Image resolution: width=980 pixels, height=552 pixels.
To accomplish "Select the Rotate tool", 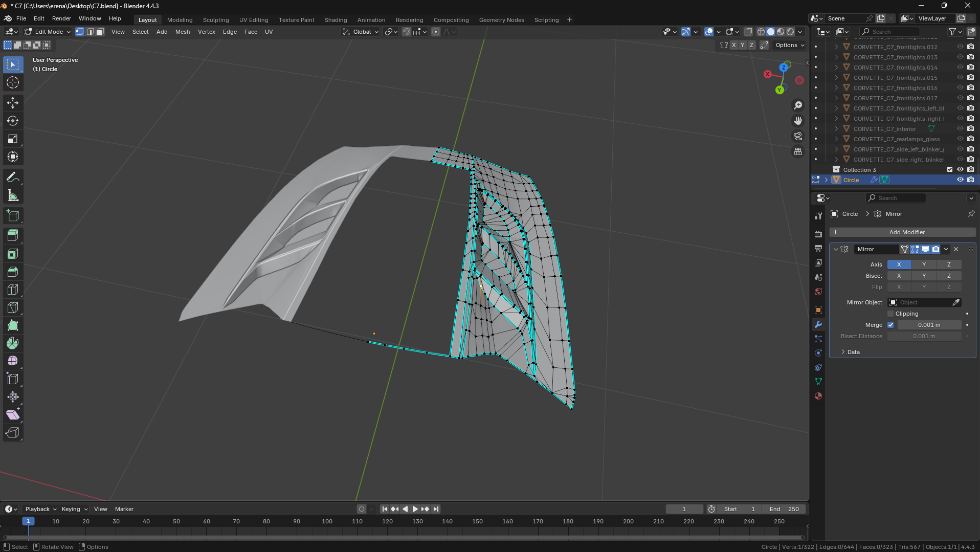I will tap(13, 121).
